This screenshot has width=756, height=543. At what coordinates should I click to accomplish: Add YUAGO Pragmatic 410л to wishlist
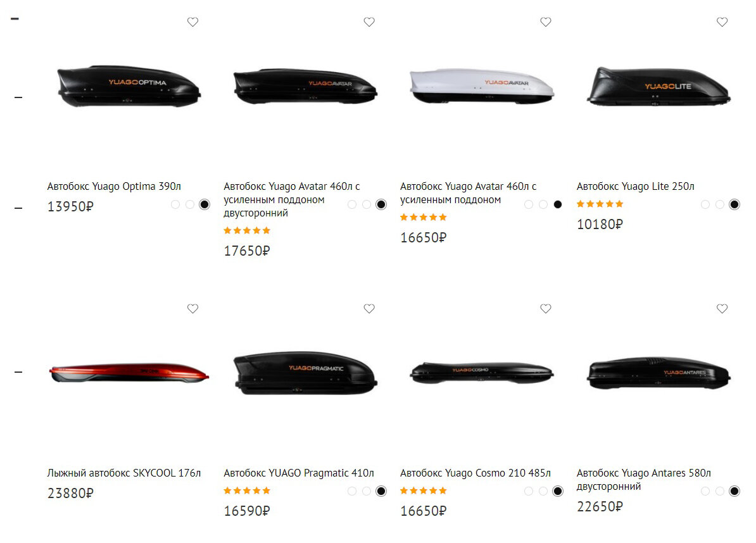369,308
